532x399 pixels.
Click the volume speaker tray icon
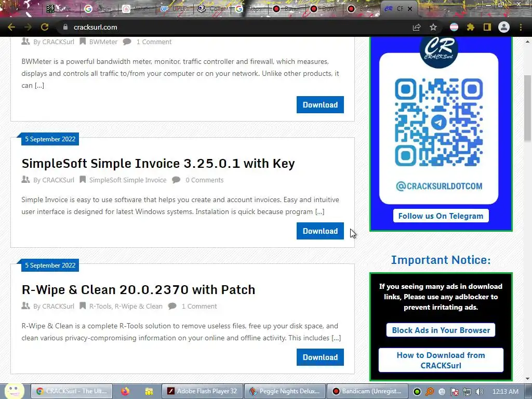pyautogui.click(x=480, y=392)
